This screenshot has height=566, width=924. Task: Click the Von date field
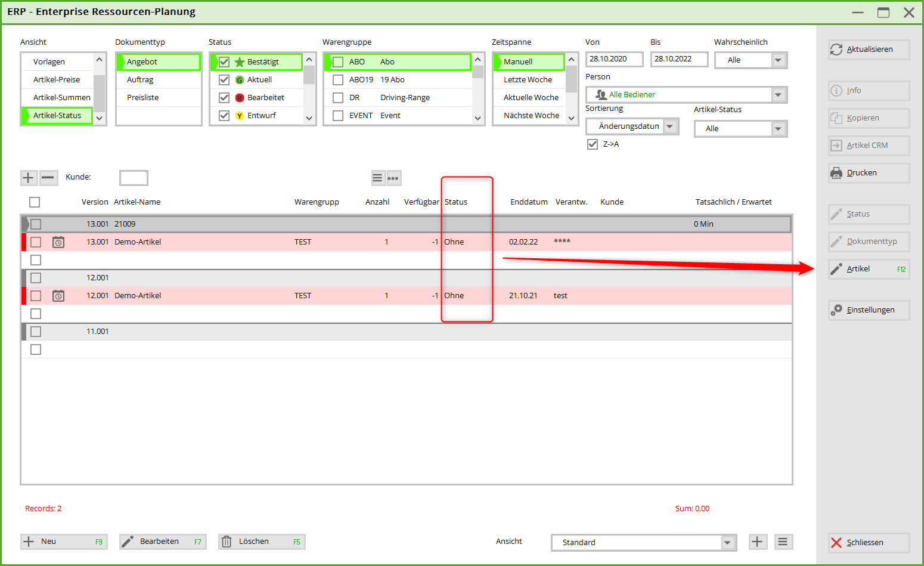614,59
